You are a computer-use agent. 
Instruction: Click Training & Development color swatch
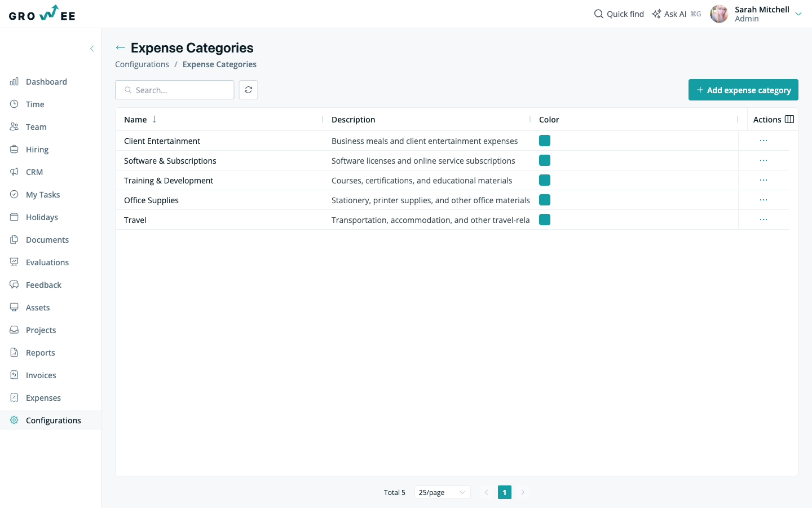coord(545,180)
